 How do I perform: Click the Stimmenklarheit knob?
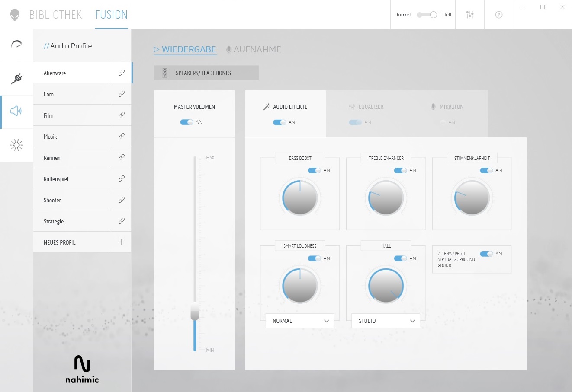click(x=472, y=198)
